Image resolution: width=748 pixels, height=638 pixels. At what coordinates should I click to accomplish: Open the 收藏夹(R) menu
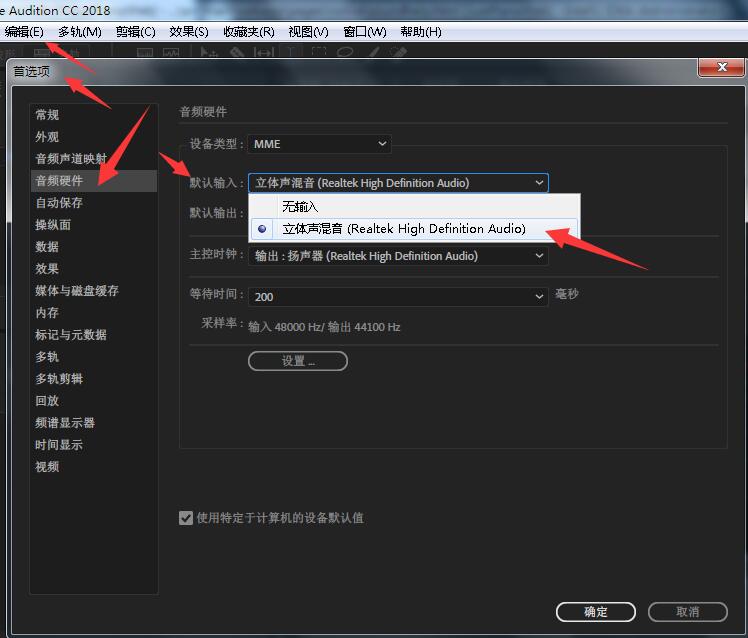249,32
